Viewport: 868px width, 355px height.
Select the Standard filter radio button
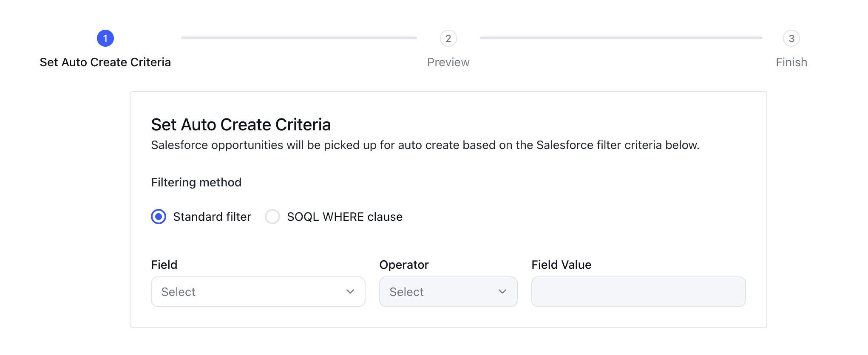point(159,217)
